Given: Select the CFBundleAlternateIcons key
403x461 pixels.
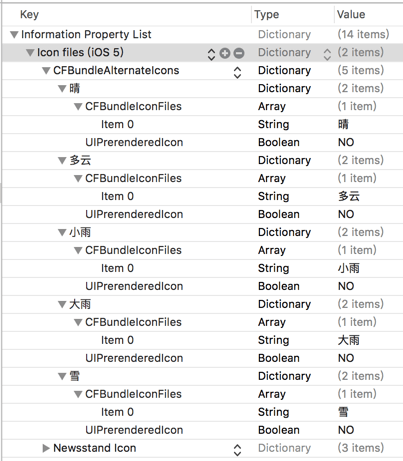Looking at the screenshot, I should (x=116, y=70).
